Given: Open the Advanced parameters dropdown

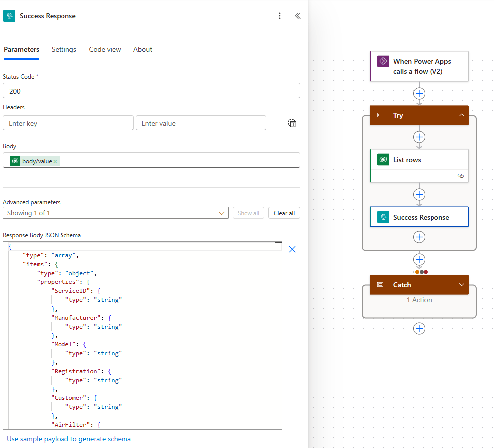Looking at the screenshot, I should [x=116, y=213].
